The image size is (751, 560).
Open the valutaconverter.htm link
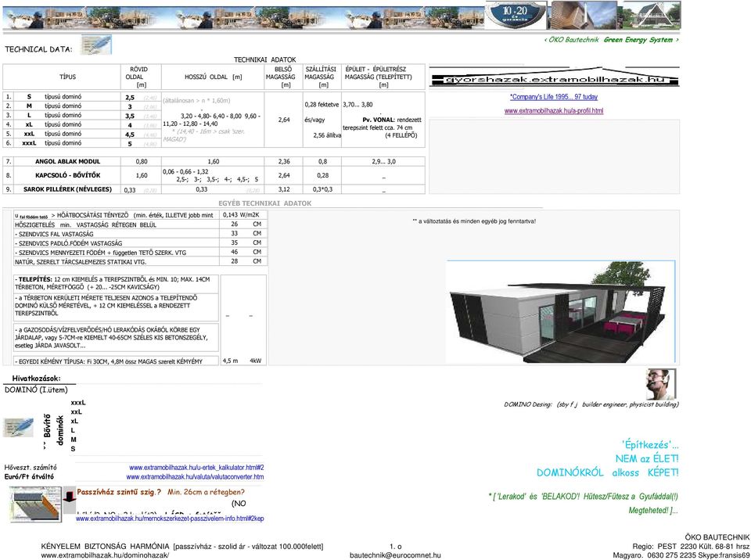(195, 476)
